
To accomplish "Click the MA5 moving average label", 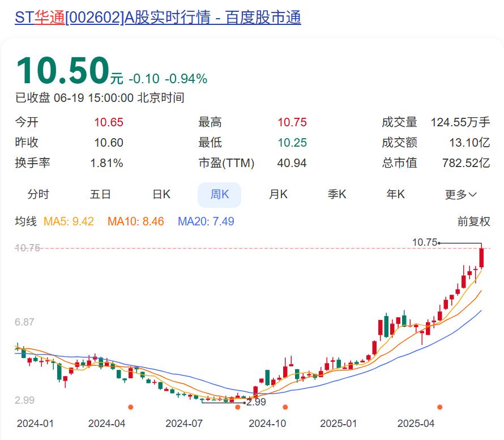I will coord(69,221).
